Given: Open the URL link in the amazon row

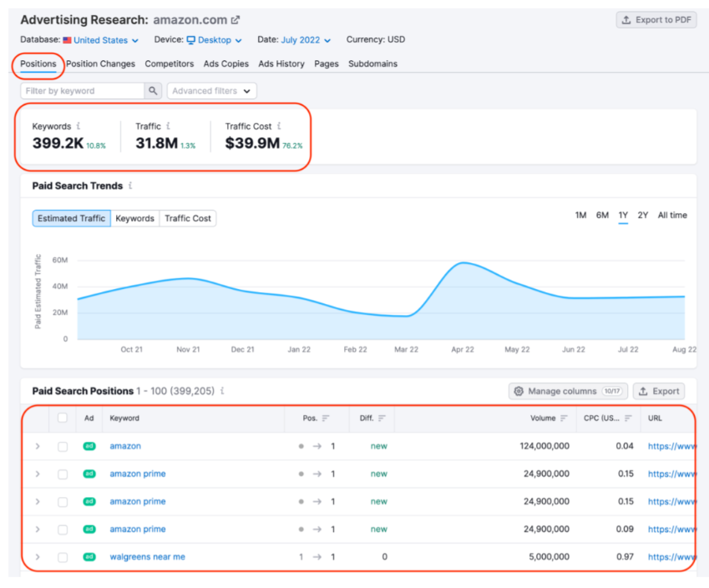Looking at the screenshot, I should (x=671, y=446).
